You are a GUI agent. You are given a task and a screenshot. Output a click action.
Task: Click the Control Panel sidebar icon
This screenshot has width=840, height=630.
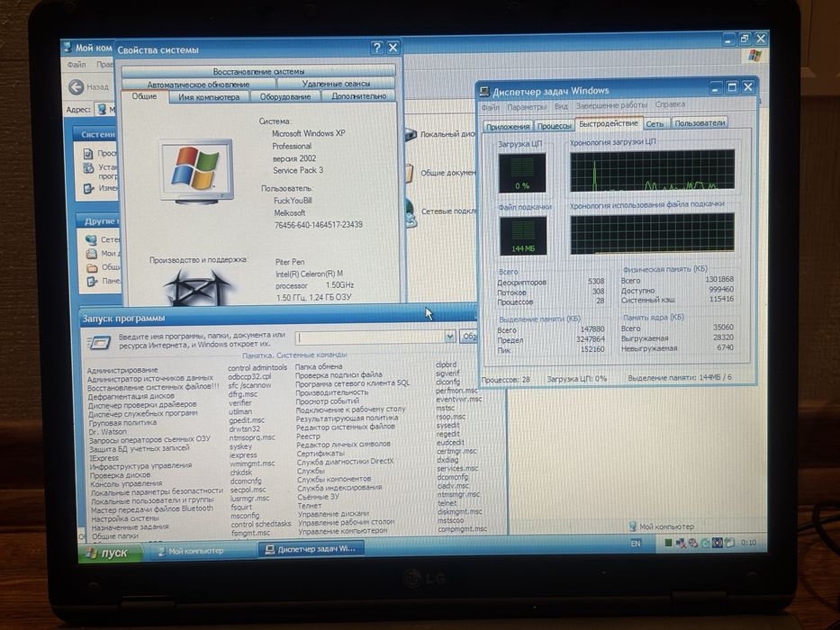click(92, 281)
